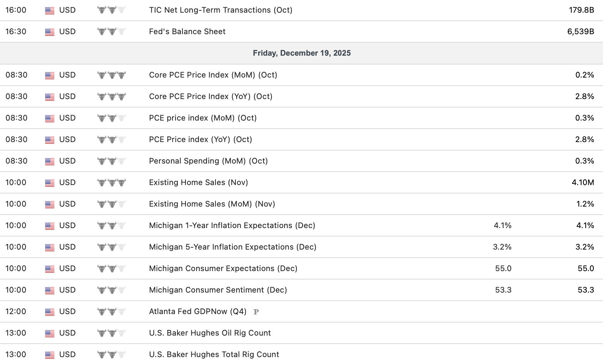Open PCE Price index (YoY) (Oct) event
This screenshot has height=364, width=603.
200,139
